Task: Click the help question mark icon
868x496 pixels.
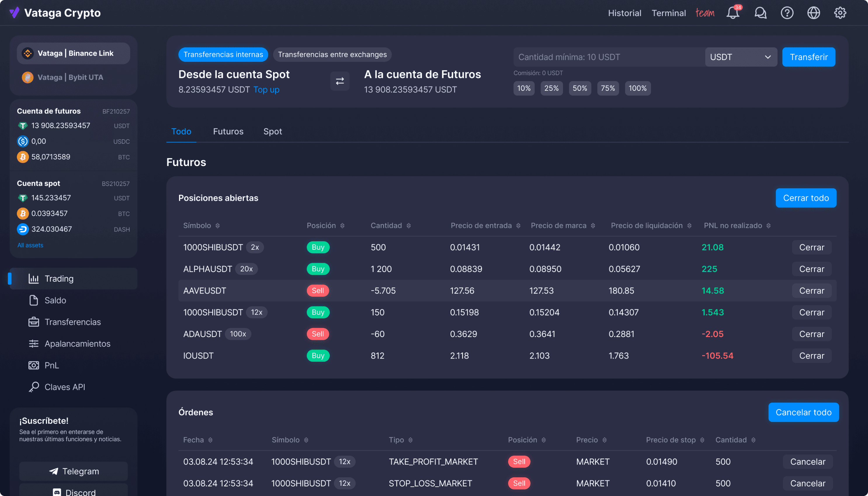Action: [787, 13]
